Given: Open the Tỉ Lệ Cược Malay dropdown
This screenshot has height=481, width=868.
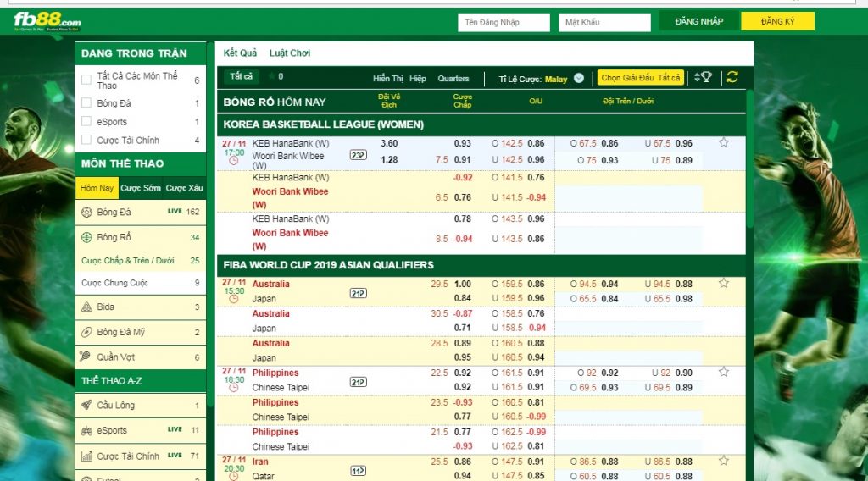Looking at the screenshot, I should [x=579, y=78].
